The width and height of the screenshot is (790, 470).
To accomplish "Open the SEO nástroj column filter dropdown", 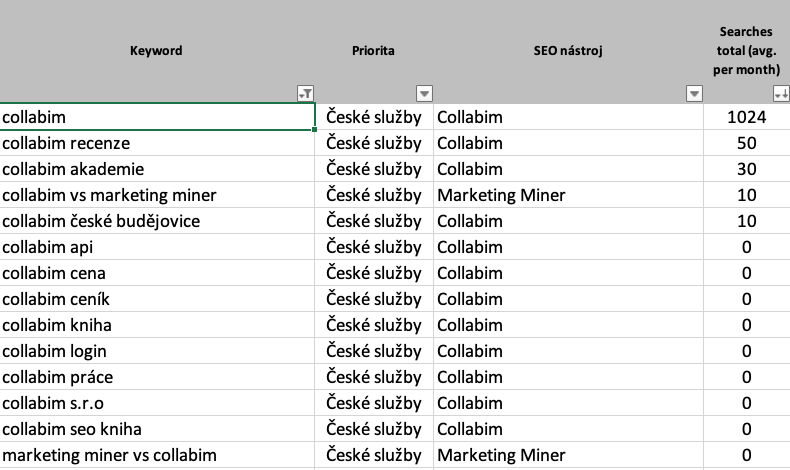I will [694, 93].
